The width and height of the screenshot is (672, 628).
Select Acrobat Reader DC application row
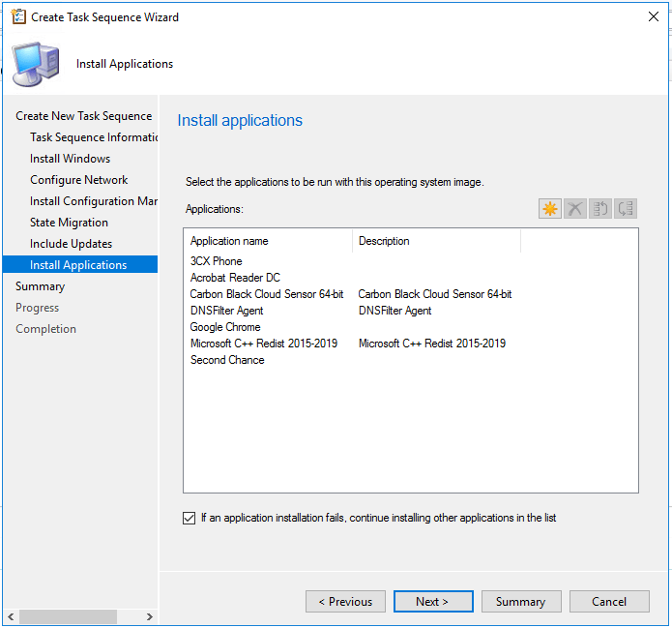235,278
